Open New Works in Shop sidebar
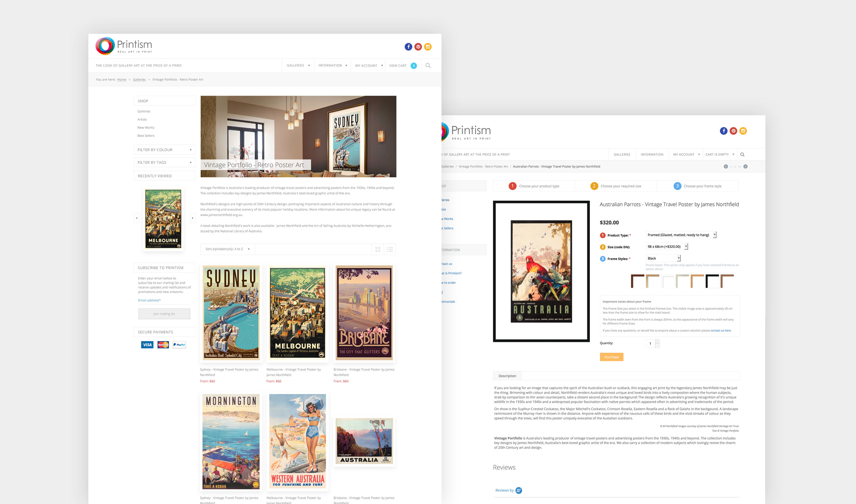Screen dimensions: 856x504 pos(146,128)
